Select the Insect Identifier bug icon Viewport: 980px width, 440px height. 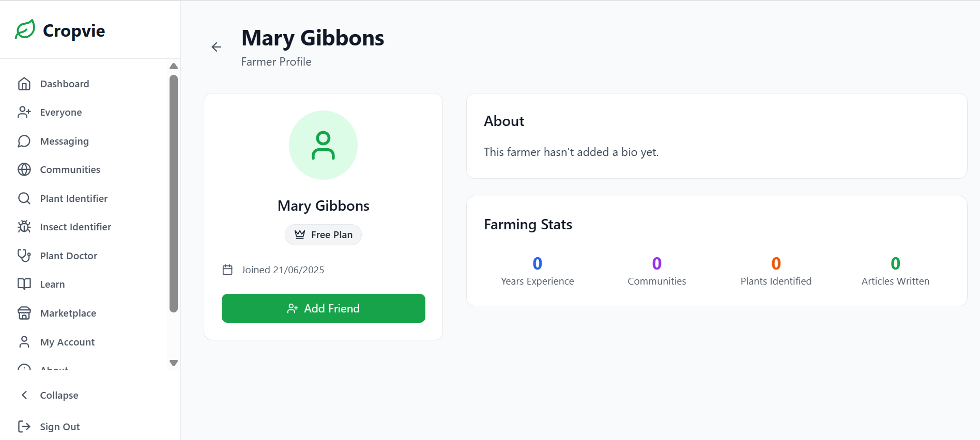click(x=24, y=227)
